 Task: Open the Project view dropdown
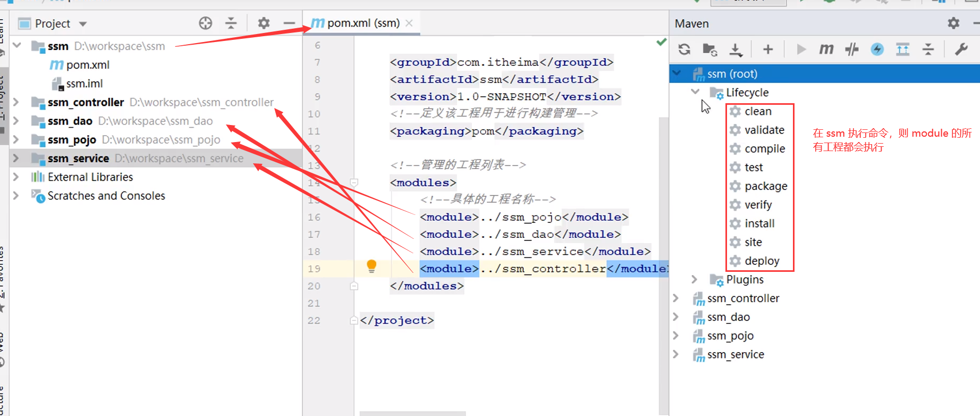(x=83, y=24)
